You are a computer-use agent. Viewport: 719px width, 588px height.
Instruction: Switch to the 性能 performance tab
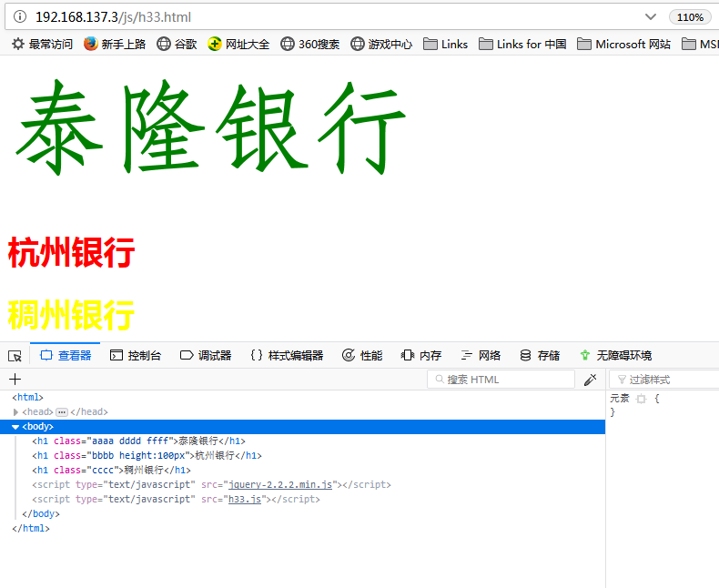(362, 356)
